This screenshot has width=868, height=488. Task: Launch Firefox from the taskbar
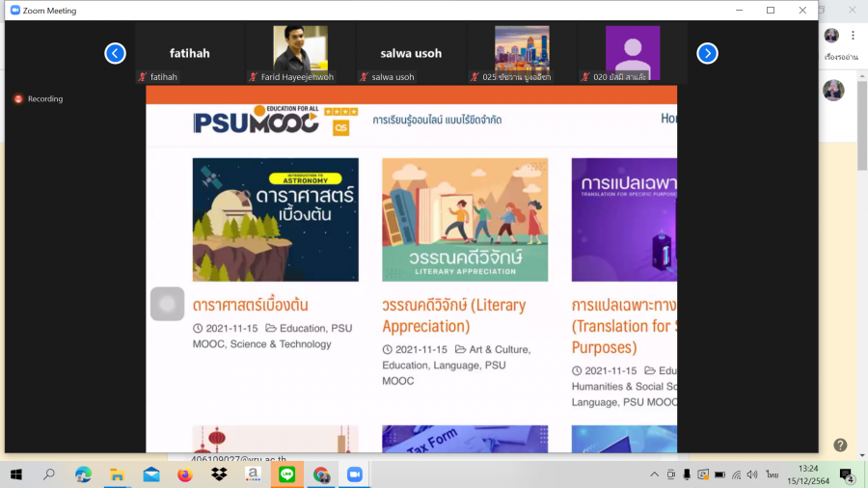coord(185,474)
